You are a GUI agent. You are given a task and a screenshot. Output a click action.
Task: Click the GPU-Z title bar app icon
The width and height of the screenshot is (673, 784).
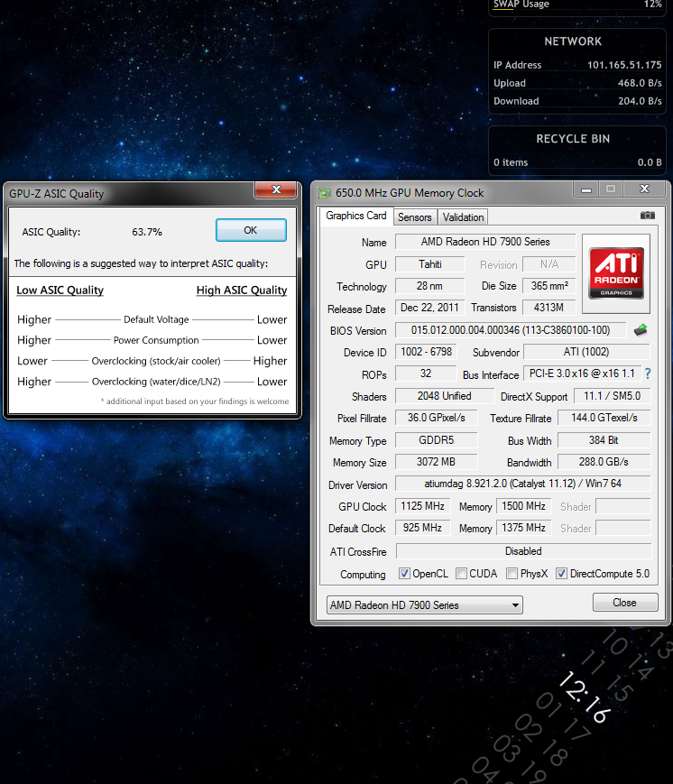(325, 193)
